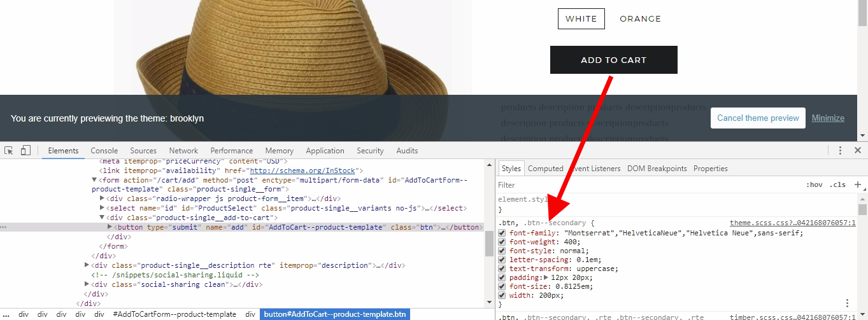Go to the Performance tab

coord(232,151)
